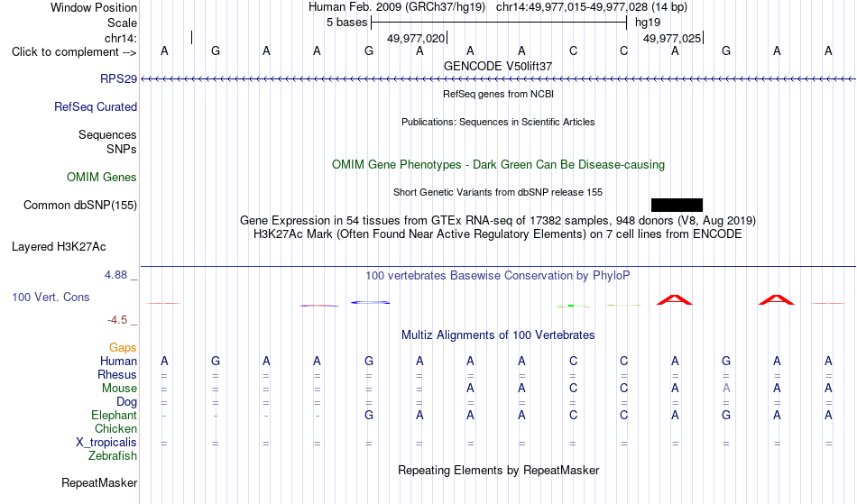Click the hg19 label beside scale bar

tap(648, 23)
